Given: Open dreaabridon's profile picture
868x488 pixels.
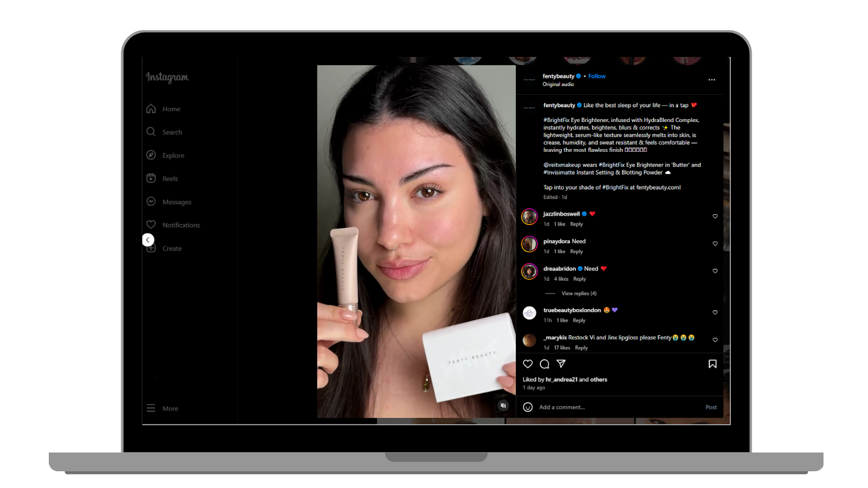Looking at the screenshot, I should coord(529,271).
